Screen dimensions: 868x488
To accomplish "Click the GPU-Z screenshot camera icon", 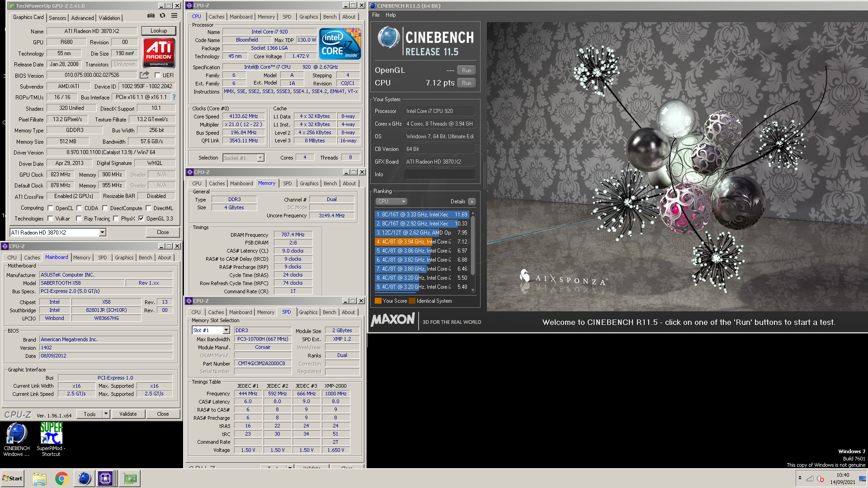I will coord(151,16).
